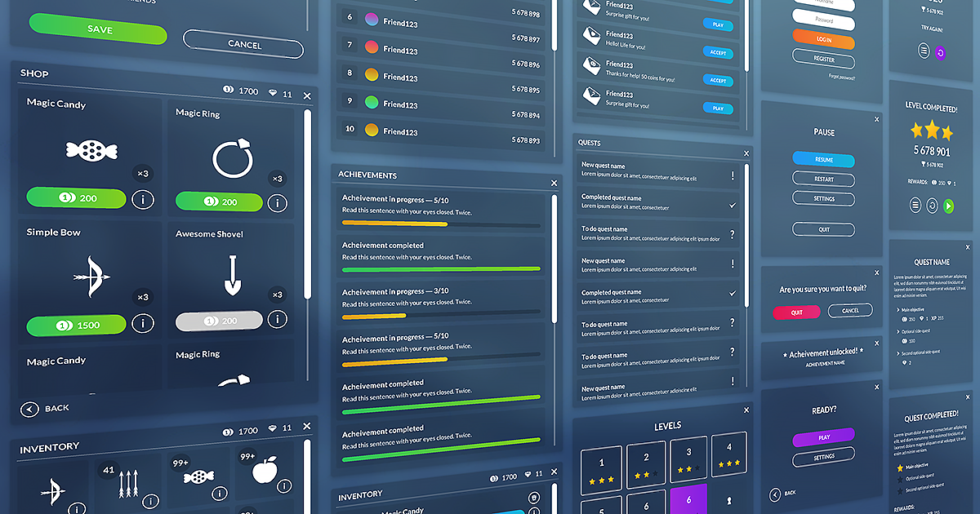Choose SETTINGS in the Pause menu

pyautogui.click(x=823, y=198)
